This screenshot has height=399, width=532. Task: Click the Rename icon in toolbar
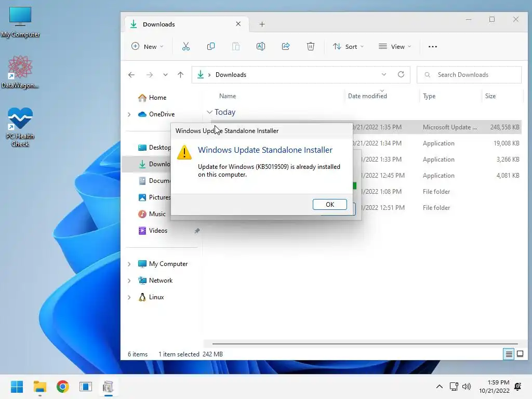[x=261, y=46]
